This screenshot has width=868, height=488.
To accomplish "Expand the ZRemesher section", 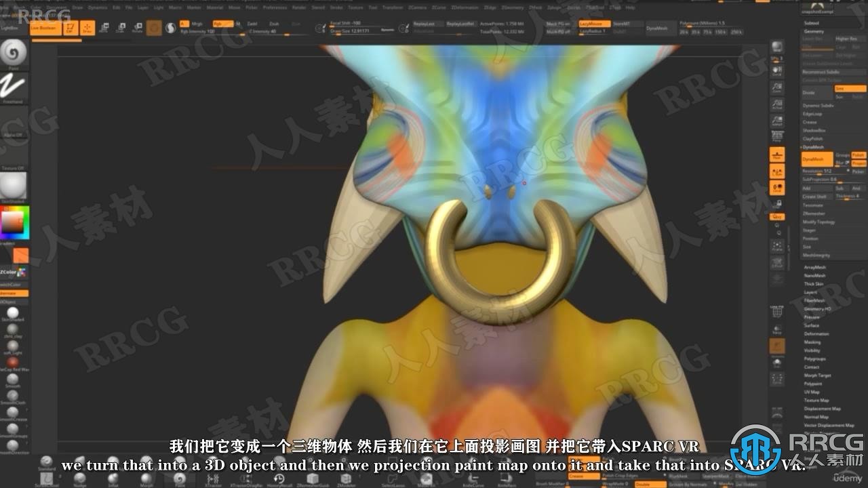I will click(x=814, y=213).
